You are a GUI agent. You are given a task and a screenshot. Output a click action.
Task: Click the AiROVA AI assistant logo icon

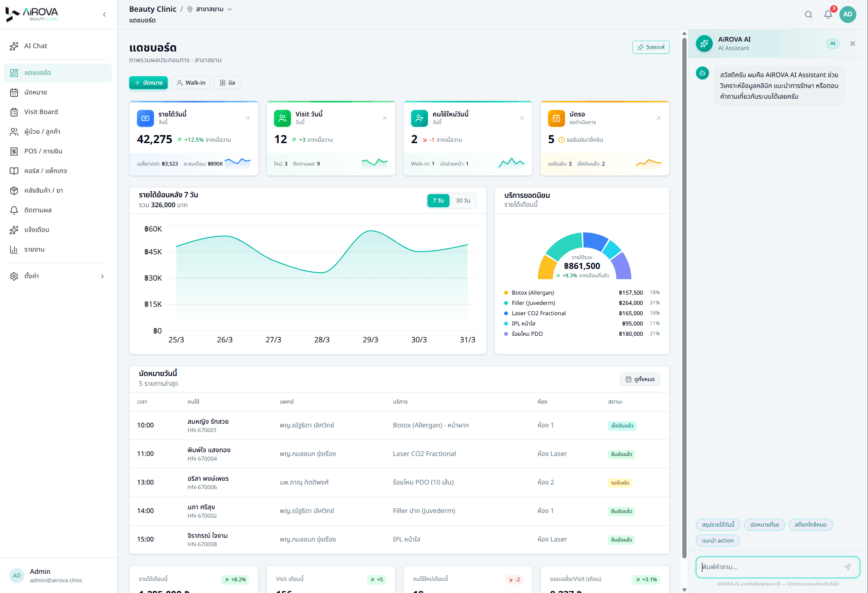point(704,43)
